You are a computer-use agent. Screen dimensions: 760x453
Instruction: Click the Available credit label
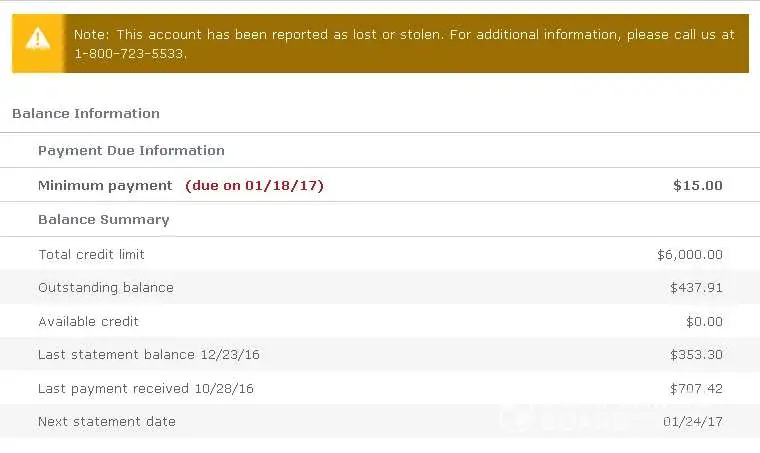(88, 322)
